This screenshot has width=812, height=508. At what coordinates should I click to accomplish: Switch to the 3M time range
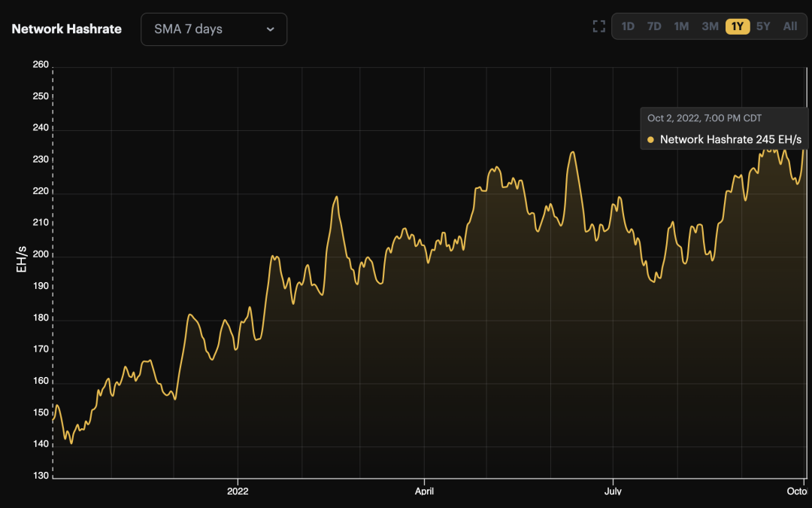tap(710, 26)
